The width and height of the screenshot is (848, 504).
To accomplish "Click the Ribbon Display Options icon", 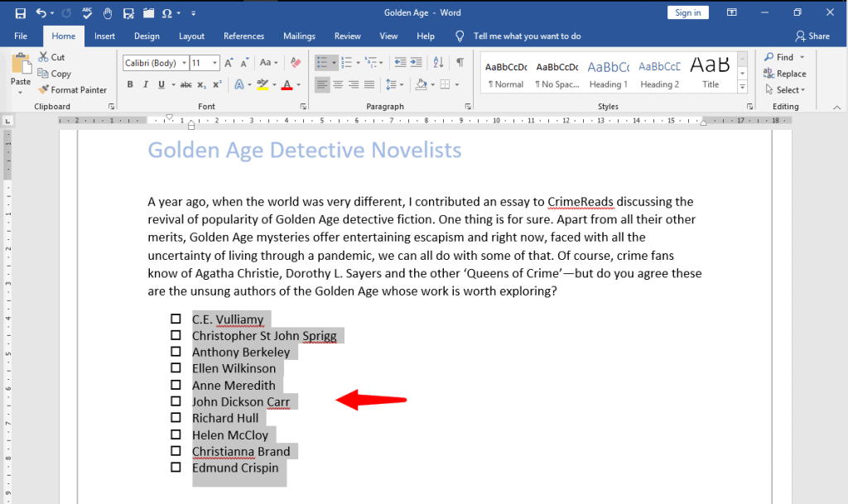I will (732, 12).
